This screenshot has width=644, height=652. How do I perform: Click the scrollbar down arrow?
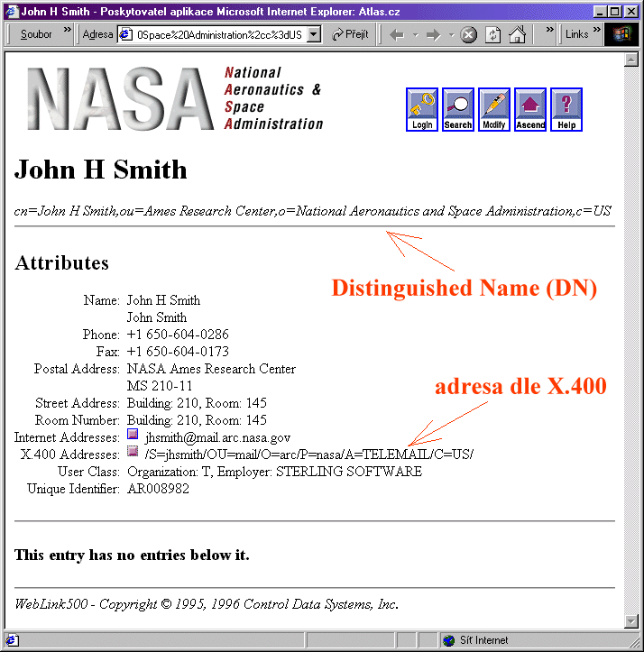click(x=631, y=621)
